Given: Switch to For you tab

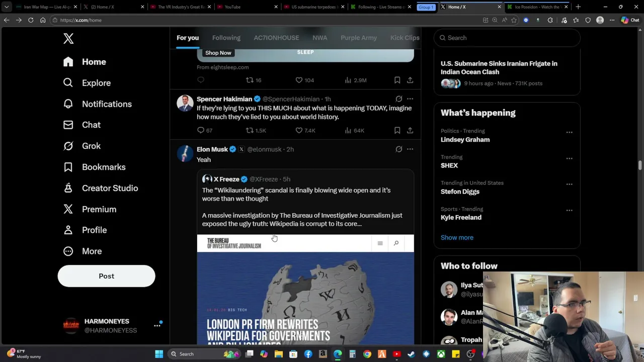Looking at the screenshot, I should click(x=188, y=38).
